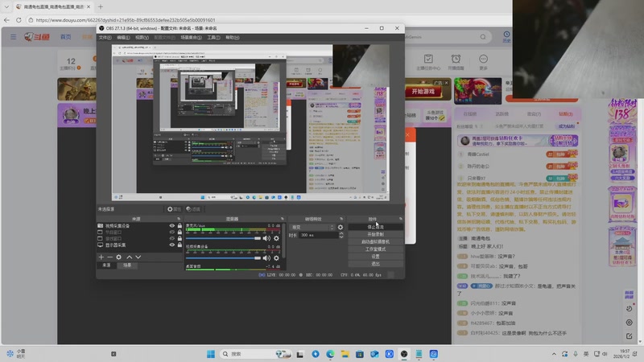Click the Douyu search magnifier icon
This screenshot has width=644, height=362.
[483, 37]
